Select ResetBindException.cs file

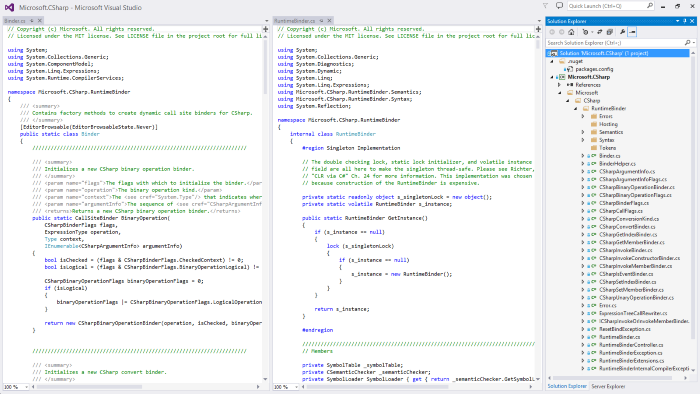coord(625,329)
